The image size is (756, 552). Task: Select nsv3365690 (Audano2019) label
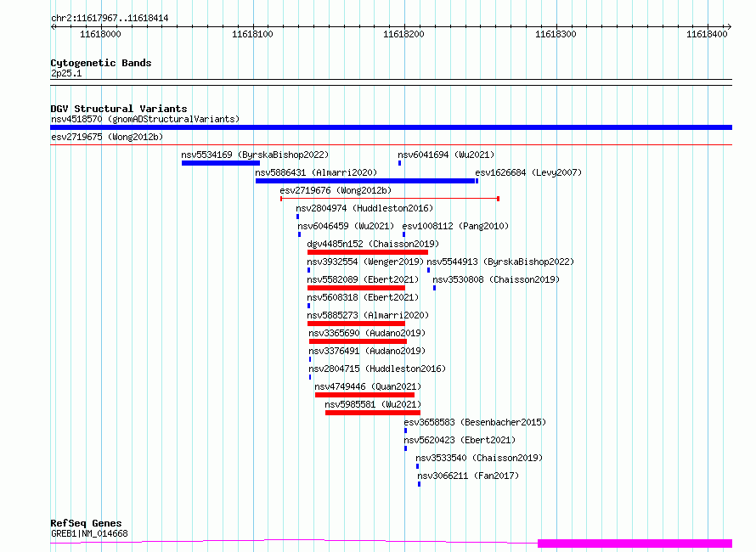click(367, 333)
